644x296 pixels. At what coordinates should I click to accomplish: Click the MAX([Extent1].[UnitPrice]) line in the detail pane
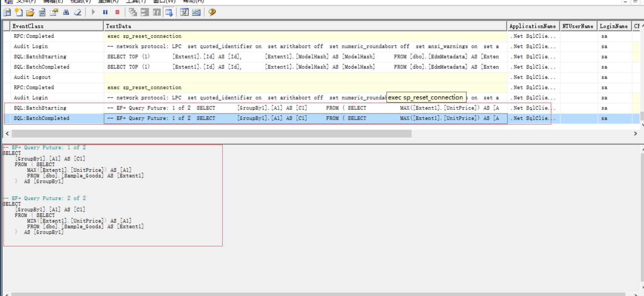pyautogui.click(x=79, y=170)
